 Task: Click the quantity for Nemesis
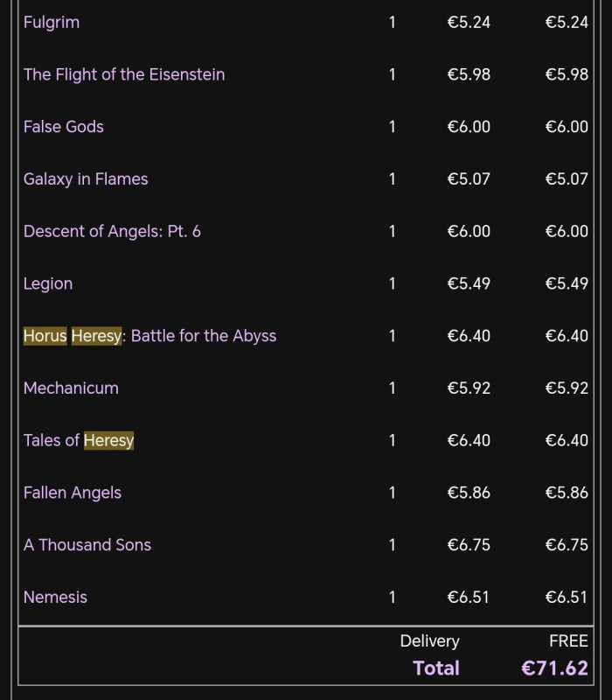coord(392,598)
